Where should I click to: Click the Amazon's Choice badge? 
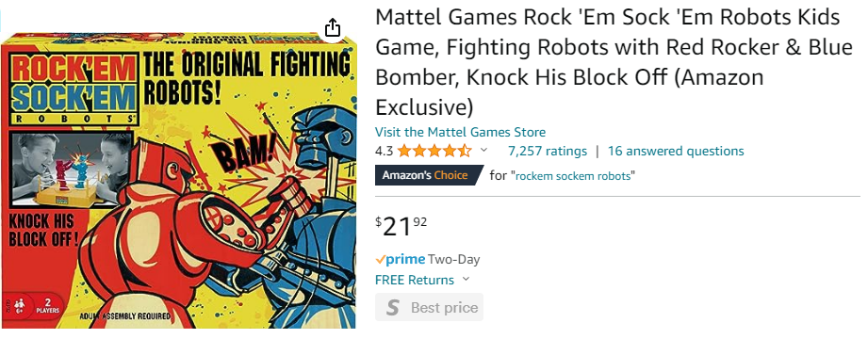[x=427, y=175]
